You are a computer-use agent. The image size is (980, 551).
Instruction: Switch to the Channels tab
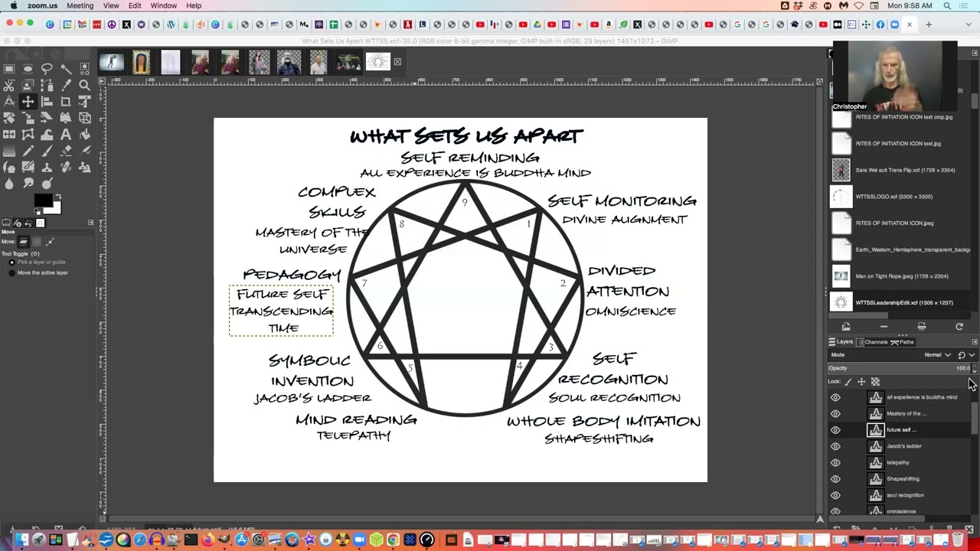pyautogui.click(x=873, y=342)
